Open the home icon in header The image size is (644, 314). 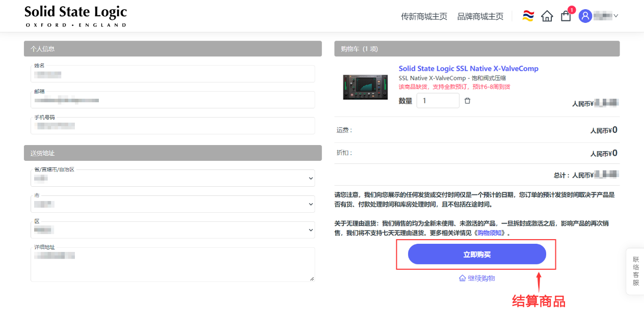point(547,16)
